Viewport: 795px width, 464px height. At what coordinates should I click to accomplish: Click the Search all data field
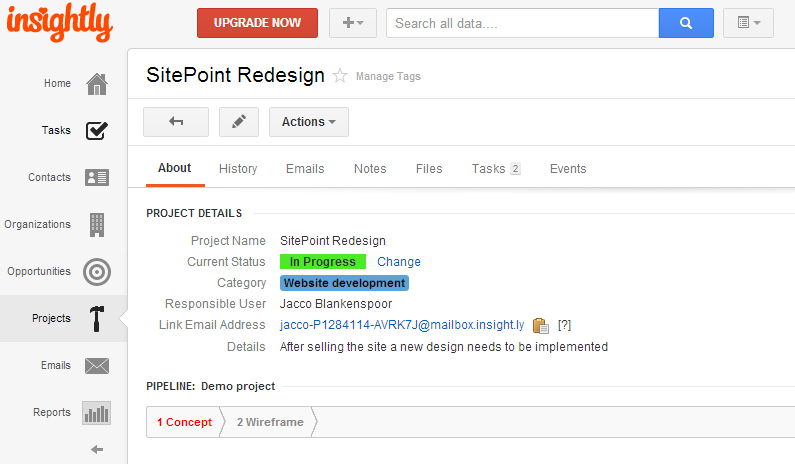[522, 23]
